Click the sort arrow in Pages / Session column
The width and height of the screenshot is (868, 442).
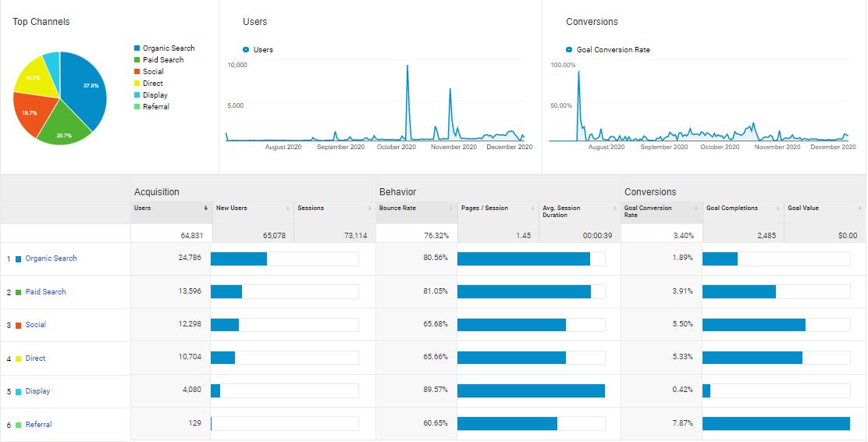533,209
